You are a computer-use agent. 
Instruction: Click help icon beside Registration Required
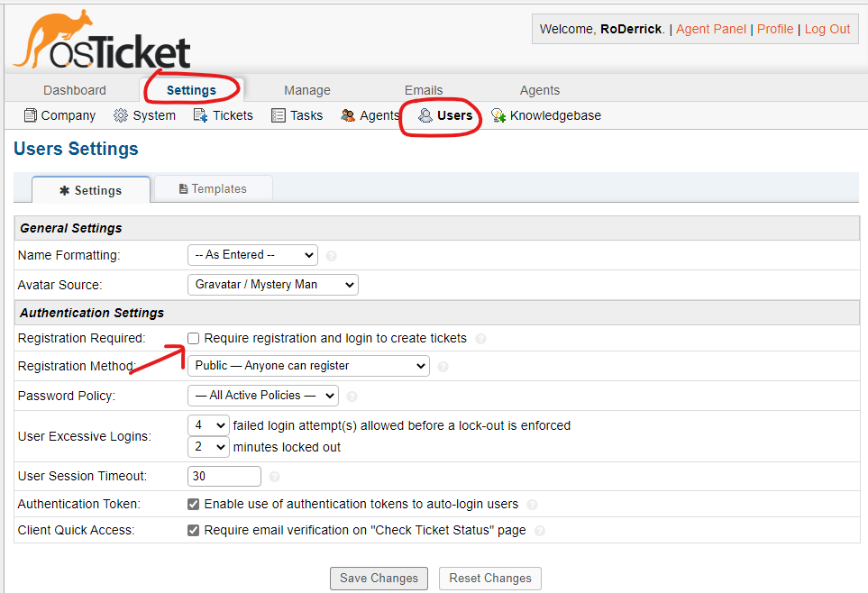click(x=480, y=339)
